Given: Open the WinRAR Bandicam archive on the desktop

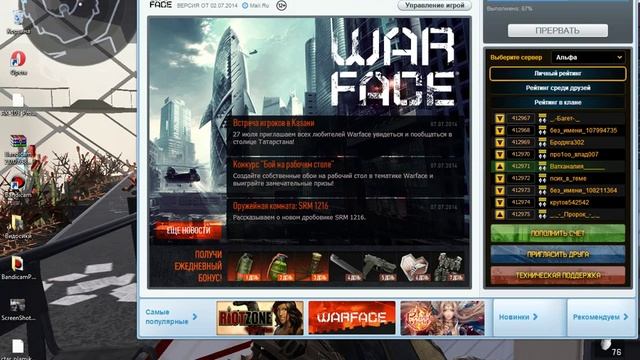Looking at the screenshot, I should [18, 150].
